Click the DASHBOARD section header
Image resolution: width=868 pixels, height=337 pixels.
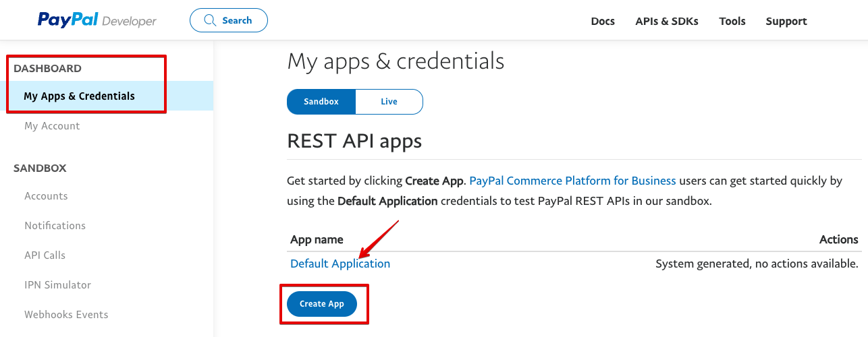tap(47, 68)
